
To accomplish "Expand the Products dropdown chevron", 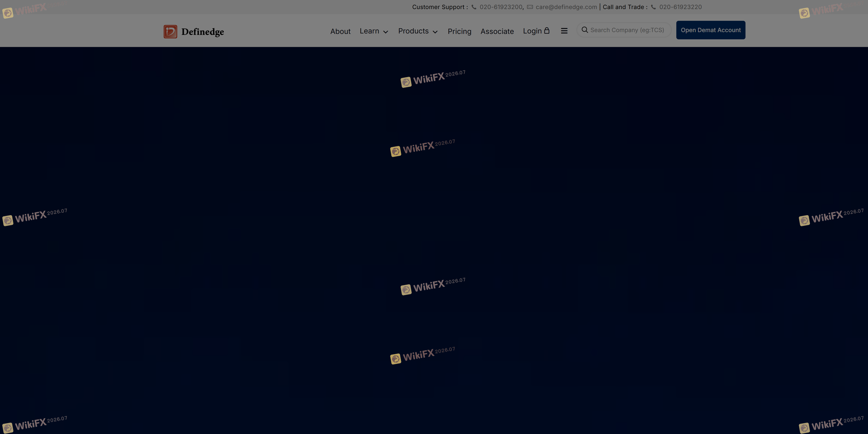I will (435, 32).
